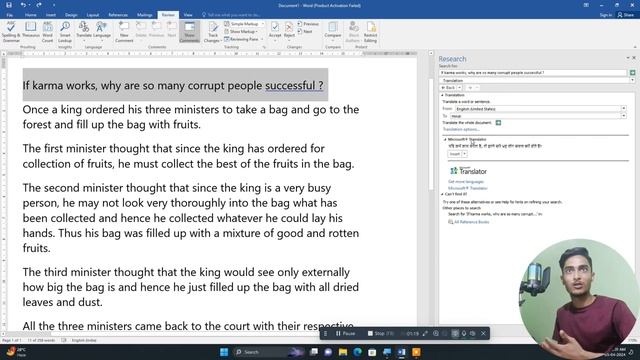Switch to the Layout tab
The height and width of the screenshot is (360, 640).
point(93,15)
